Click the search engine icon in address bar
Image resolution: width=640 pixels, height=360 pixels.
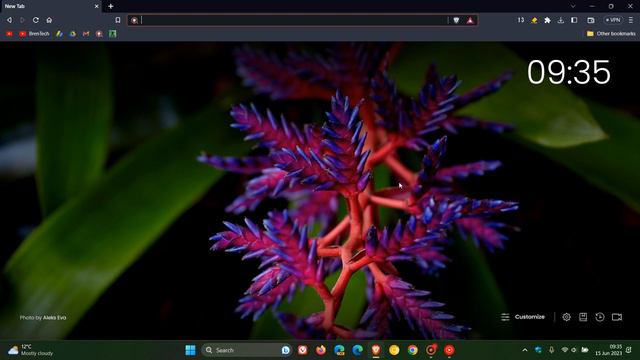coord(134,20)
